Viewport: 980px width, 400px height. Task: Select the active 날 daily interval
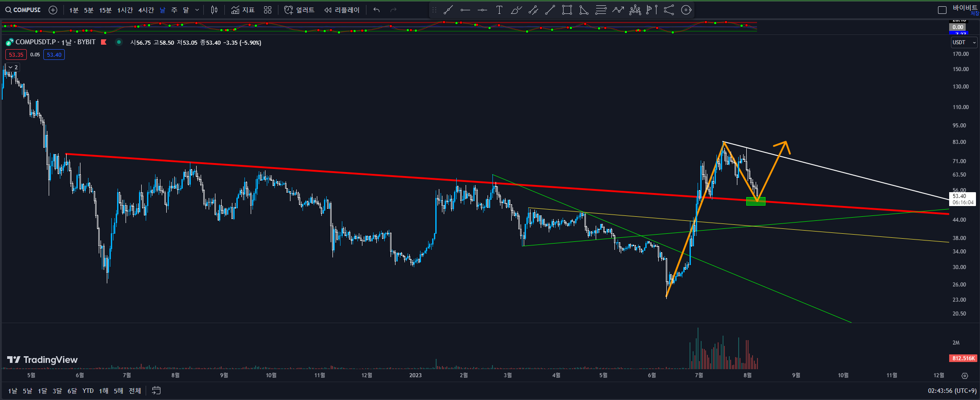(x=162, y=10)
